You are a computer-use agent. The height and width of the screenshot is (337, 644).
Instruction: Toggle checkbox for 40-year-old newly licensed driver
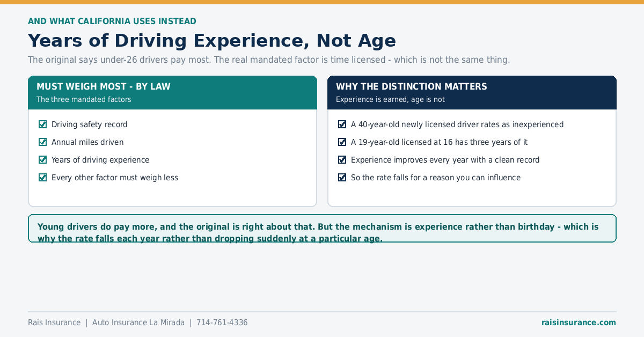[x=342, y=124]
